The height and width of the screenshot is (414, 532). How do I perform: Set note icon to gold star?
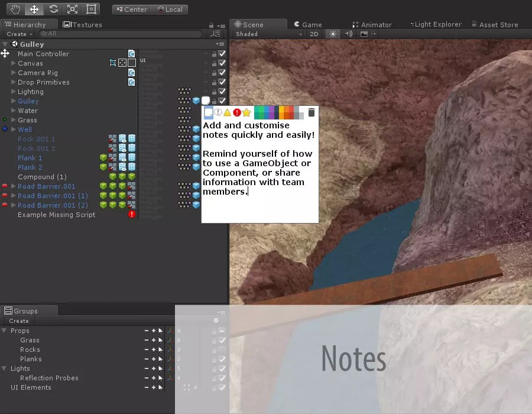pyautogui.click(x=246, y=112)
